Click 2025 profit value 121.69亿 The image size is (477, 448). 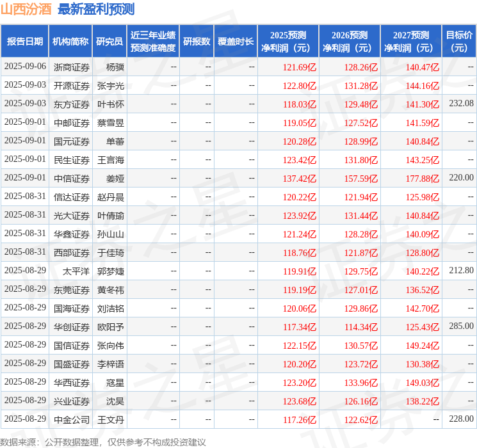[x=300, y=67]
